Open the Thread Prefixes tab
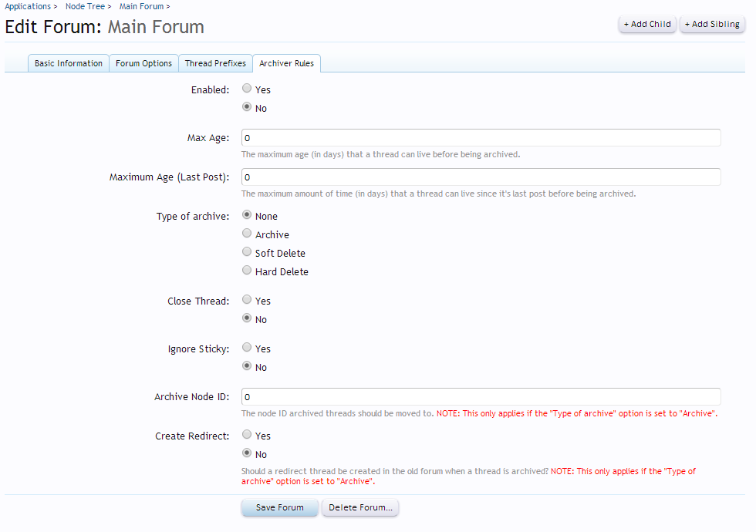The image size is (756, 532). (215, 63)
